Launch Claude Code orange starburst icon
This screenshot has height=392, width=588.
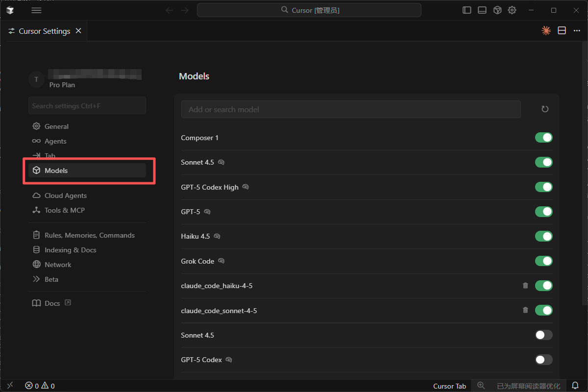[x=546, y=31]
